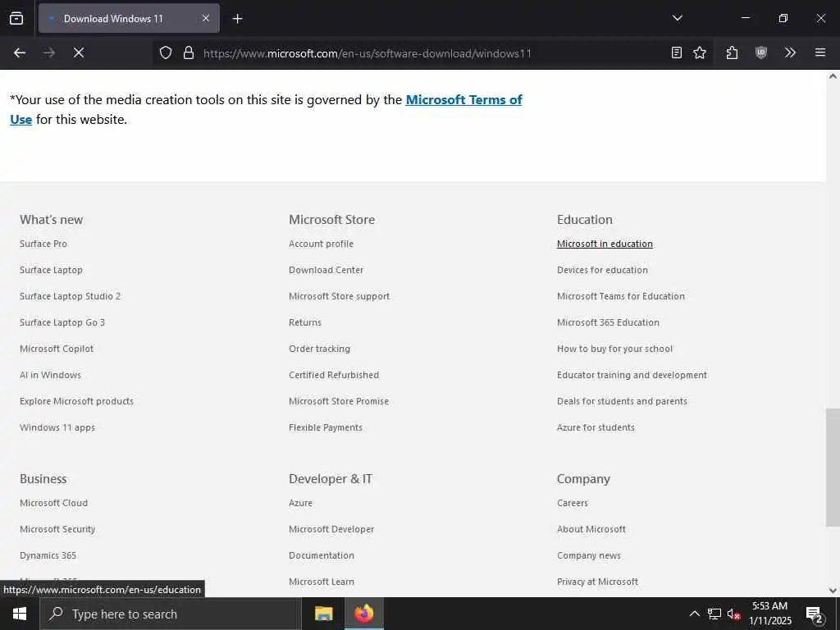Open Company news link
The width and height of the screenshot is (840, 630).
(589, 555)
